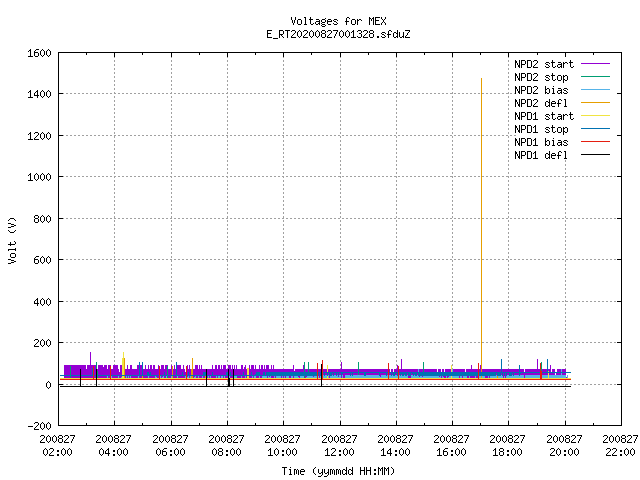This screenshot has height=480, width=640.
Task: Click the orange NPD2 defl legend line
Action: tap(595, 102)
